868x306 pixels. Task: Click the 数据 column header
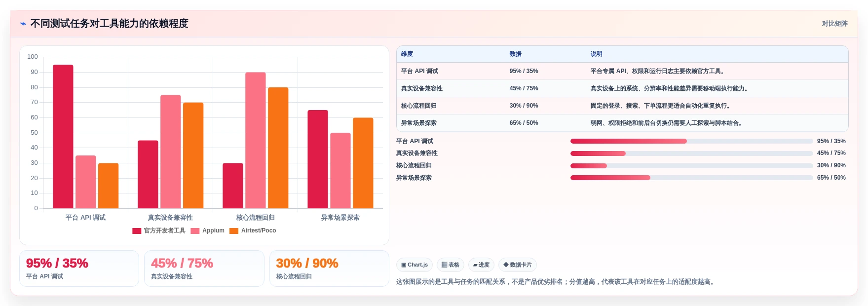(516, 54)
